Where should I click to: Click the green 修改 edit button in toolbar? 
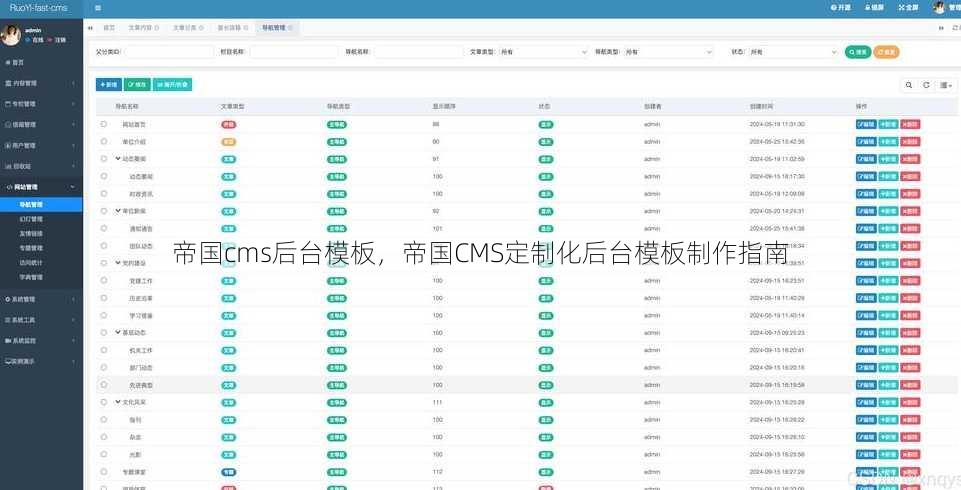(x=137, y=85)
